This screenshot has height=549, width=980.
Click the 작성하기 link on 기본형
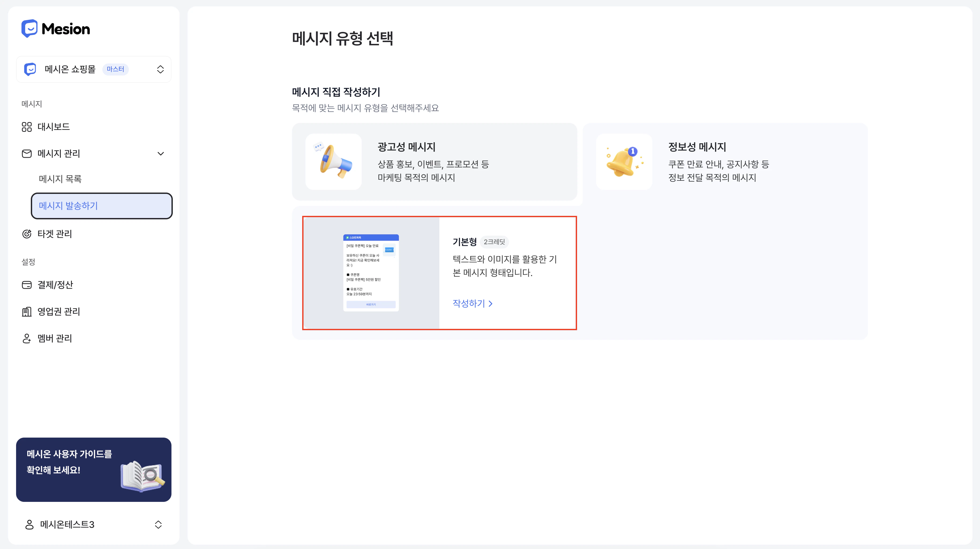coord(469,303)
